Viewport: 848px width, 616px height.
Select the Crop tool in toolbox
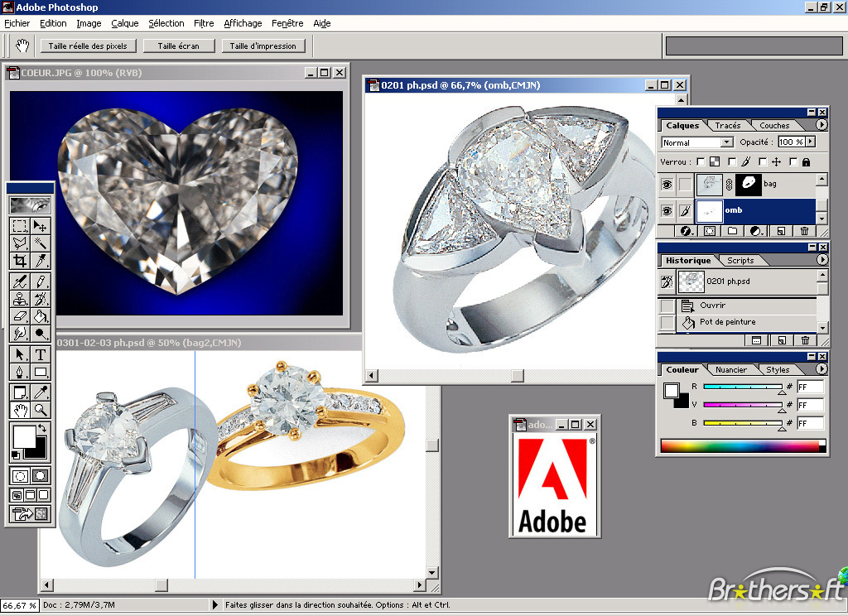pos(20,261)
